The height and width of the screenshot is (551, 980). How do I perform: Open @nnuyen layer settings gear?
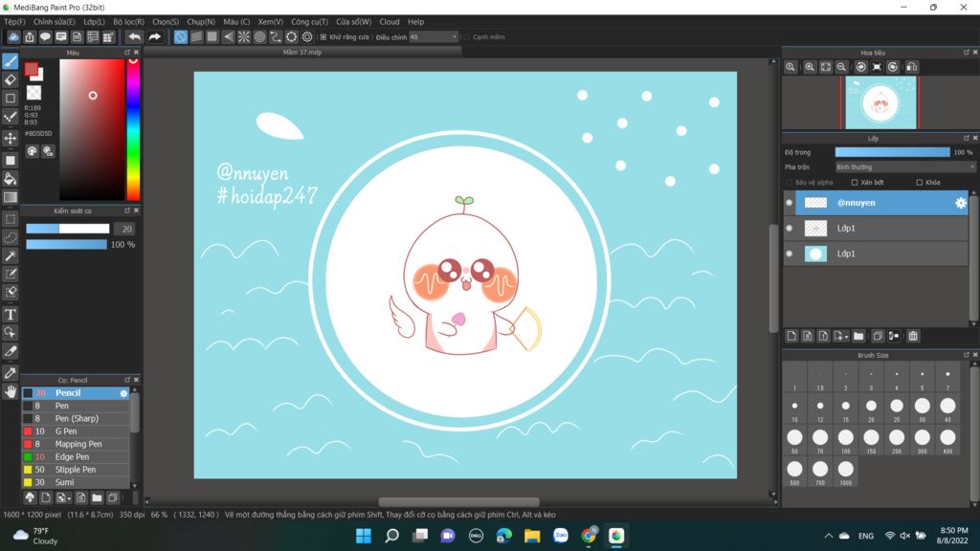click(x=961, y=203)
